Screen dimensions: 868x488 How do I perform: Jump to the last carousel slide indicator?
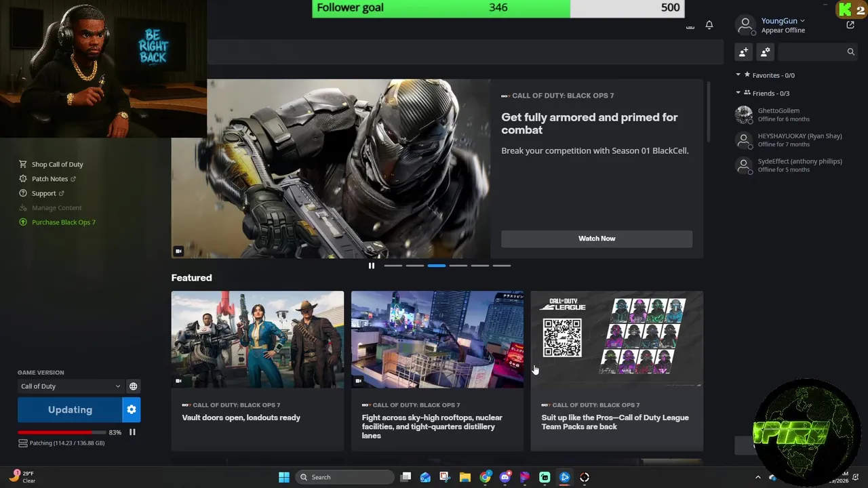tap(502, 266)
